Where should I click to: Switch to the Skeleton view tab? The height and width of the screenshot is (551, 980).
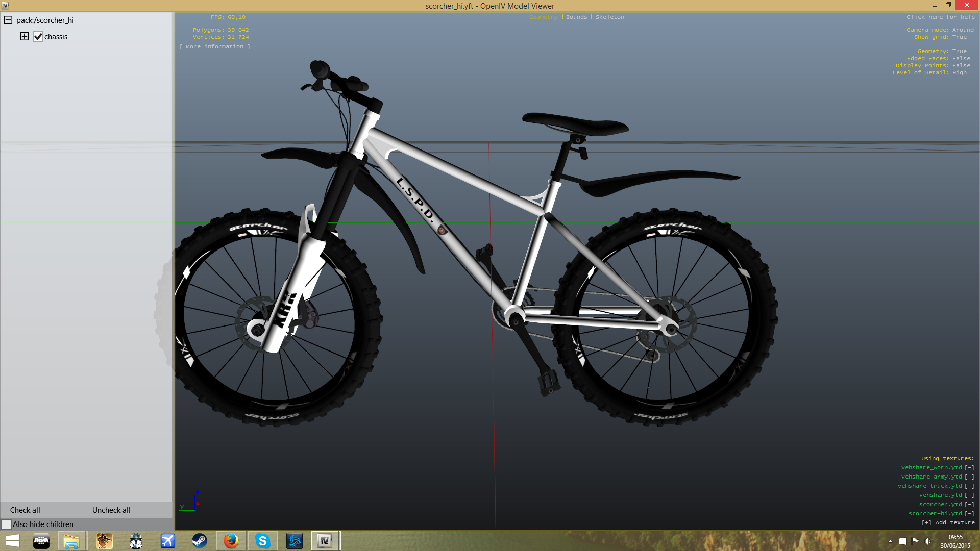pos(609,17)
